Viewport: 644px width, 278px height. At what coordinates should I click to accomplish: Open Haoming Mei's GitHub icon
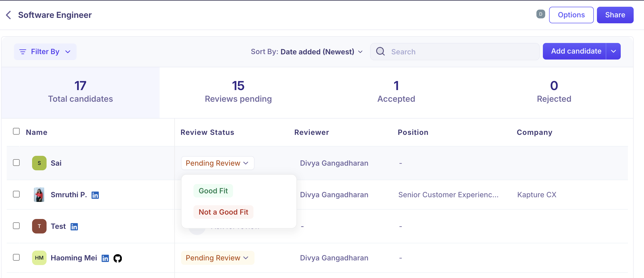(x=118, y=258)
